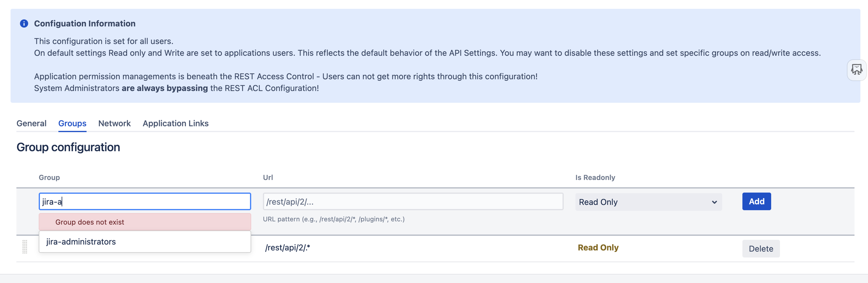
Task: Select the Groups tab
Action: click(x=72, y=123)
